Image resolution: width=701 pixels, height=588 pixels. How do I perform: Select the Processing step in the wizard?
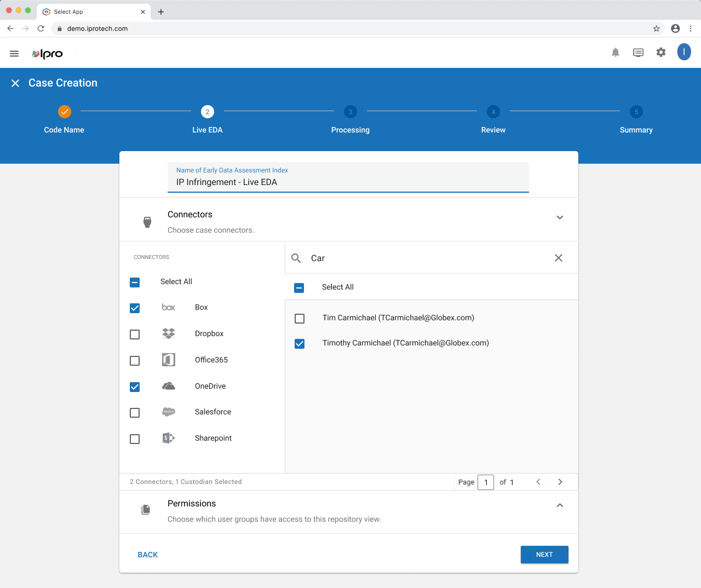pos(350,112)
